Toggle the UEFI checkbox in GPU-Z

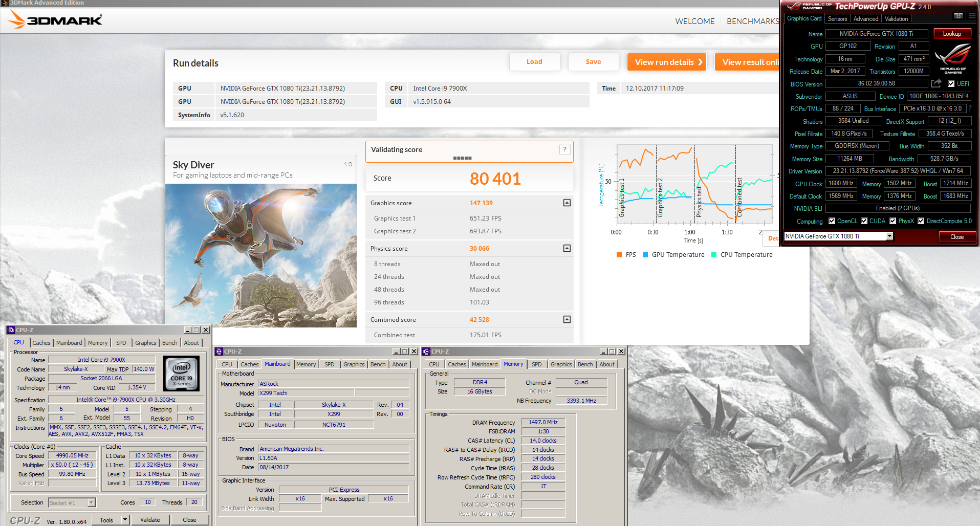[x=951, y=84]
